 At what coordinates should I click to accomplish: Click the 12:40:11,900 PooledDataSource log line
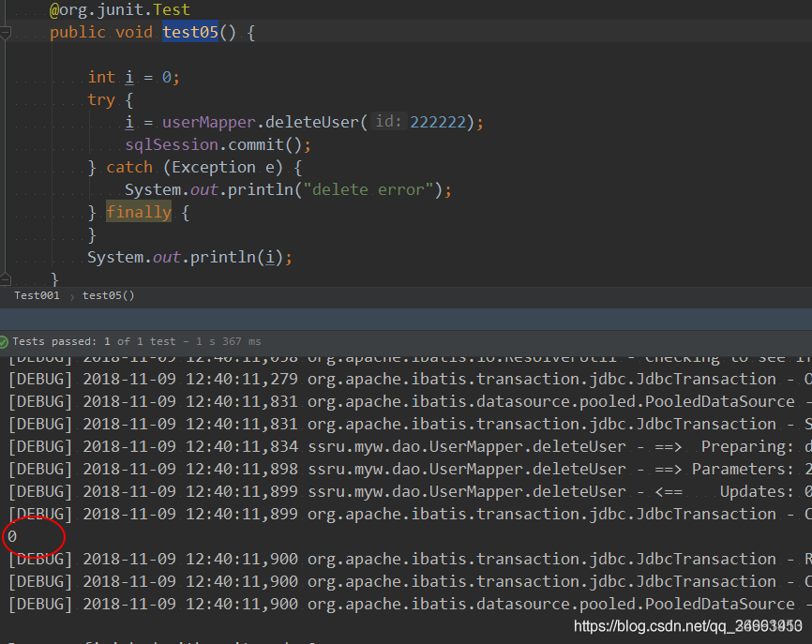[410, 604]
